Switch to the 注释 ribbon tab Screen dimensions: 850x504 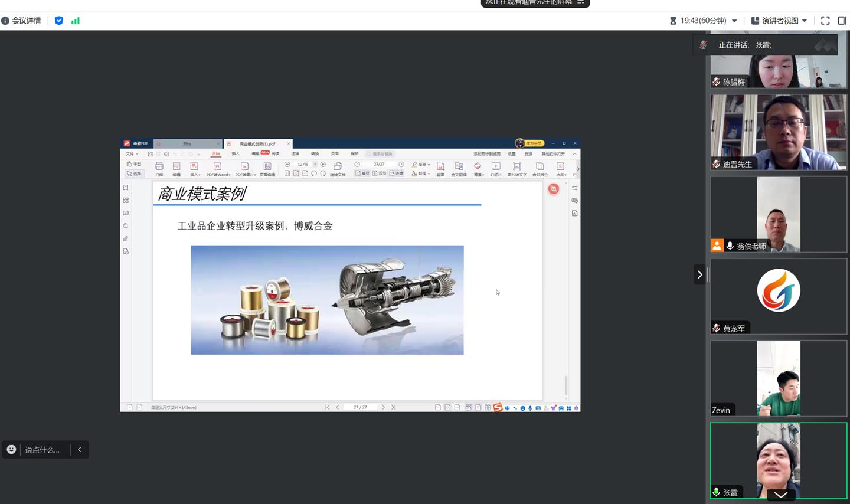coord(295,154)
